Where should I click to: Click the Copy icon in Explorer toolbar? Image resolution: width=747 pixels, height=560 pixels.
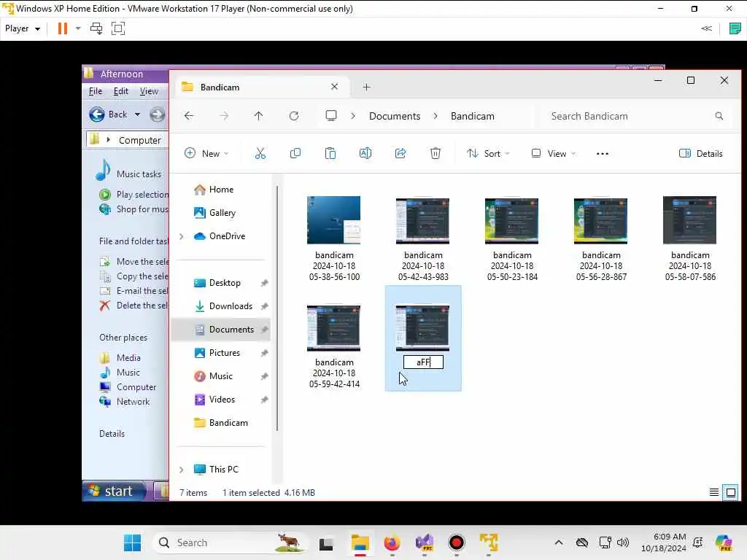(x=295, y=153)
